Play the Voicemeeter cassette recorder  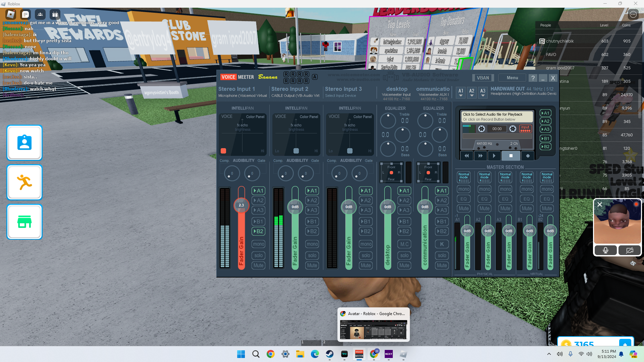point(494,156)
